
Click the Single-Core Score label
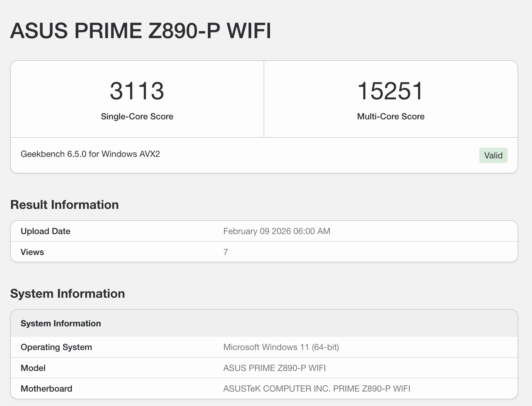pos(137,117)
